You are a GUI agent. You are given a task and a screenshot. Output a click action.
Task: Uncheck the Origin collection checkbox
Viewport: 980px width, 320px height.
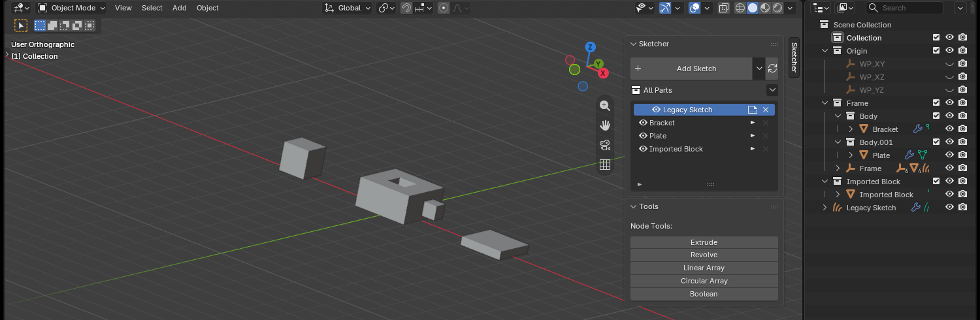pos(936,51)
